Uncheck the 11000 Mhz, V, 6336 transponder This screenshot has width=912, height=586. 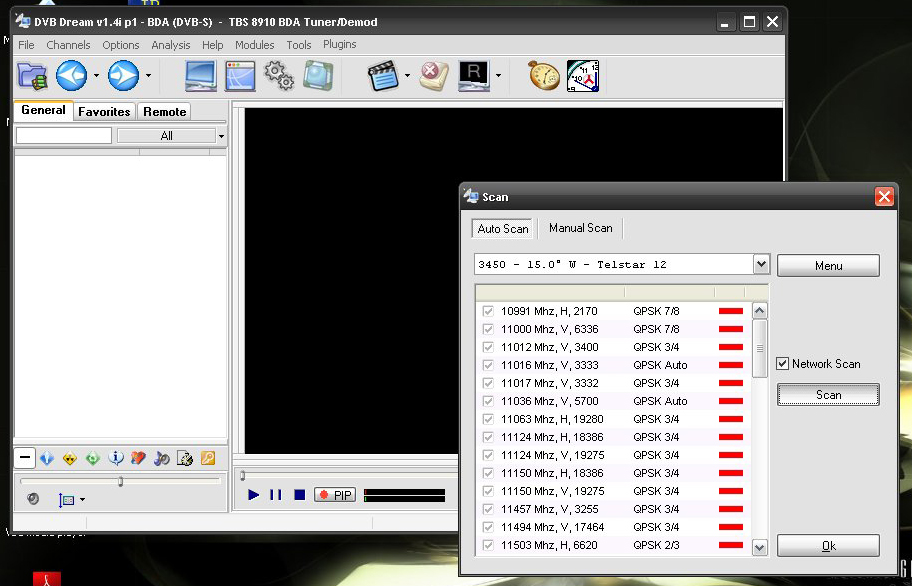tap(488, 329)
